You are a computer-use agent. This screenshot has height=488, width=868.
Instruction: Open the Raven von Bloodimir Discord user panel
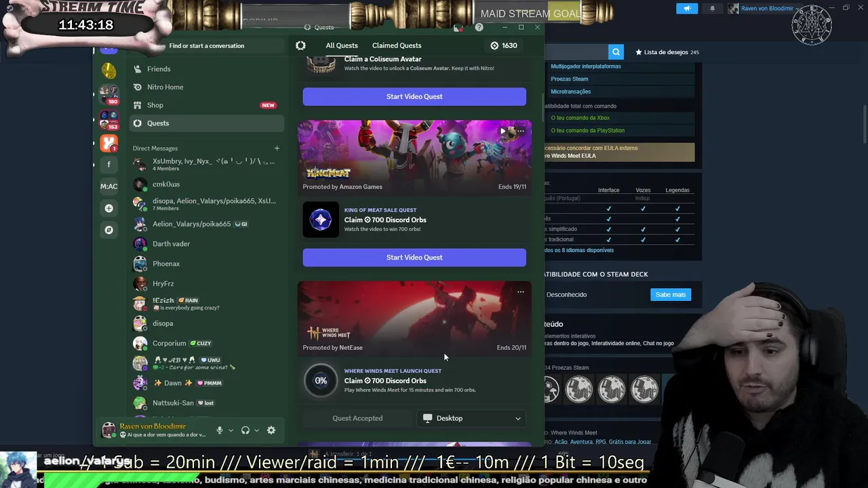point(155,430)
